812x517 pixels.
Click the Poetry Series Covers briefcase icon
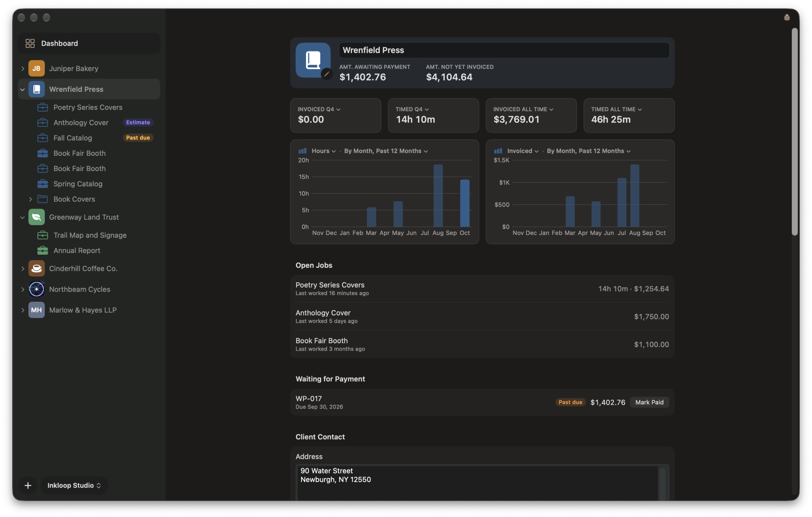coord(43,107)
